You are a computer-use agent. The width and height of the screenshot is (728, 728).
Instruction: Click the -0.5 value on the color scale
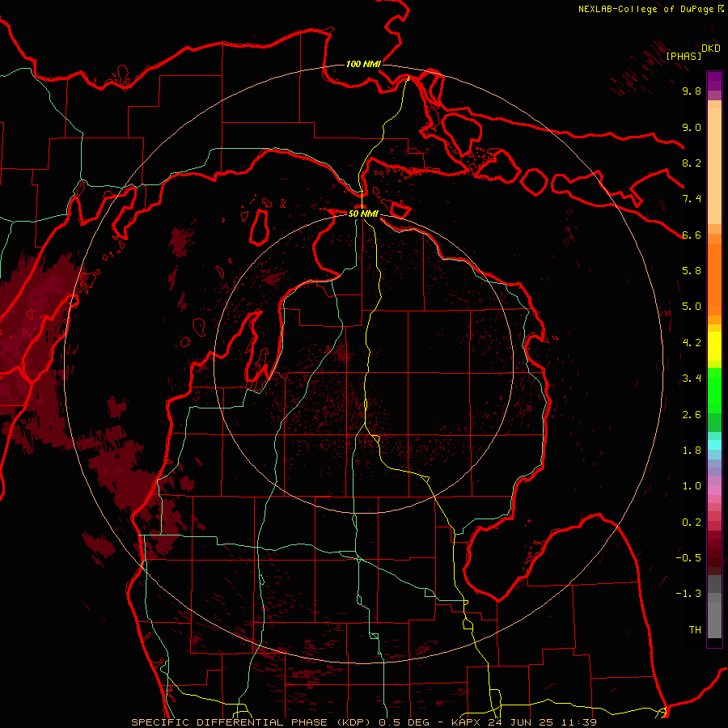tap(688, 558)
